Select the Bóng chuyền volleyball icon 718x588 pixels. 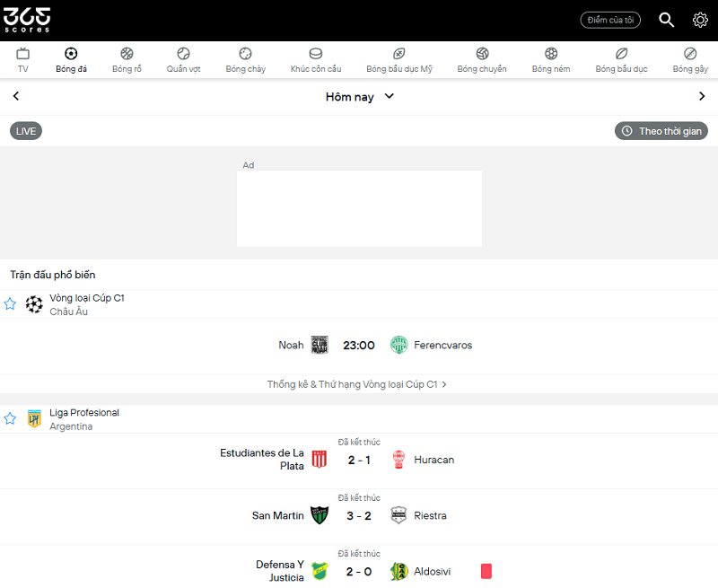tap(482, 54)
